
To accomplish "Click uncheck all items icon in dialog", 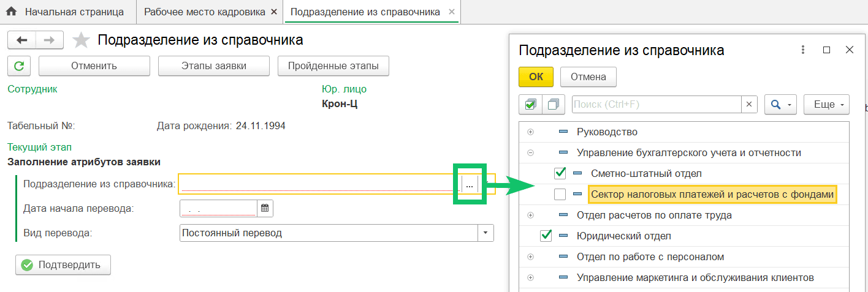I will pyautogui.click(x=554, y=105).
